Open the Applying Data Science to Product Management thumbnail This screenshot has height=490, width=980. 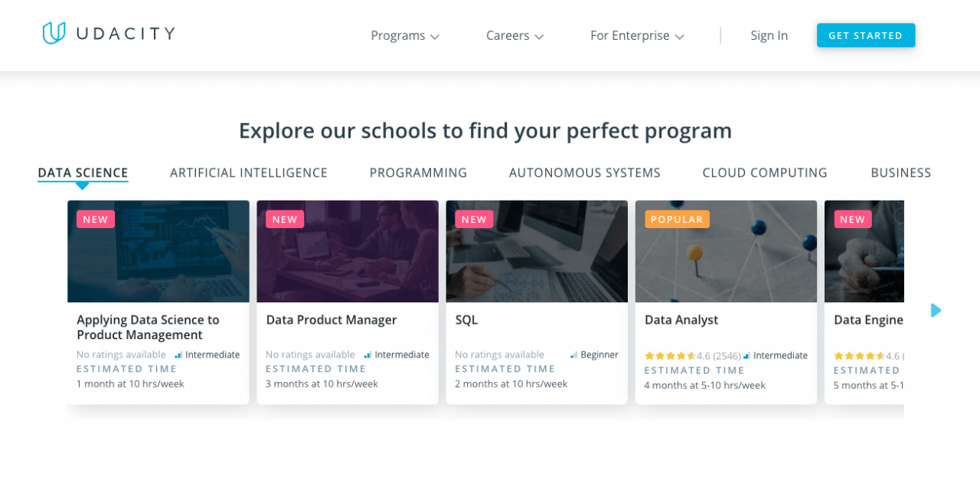point(158,251)
